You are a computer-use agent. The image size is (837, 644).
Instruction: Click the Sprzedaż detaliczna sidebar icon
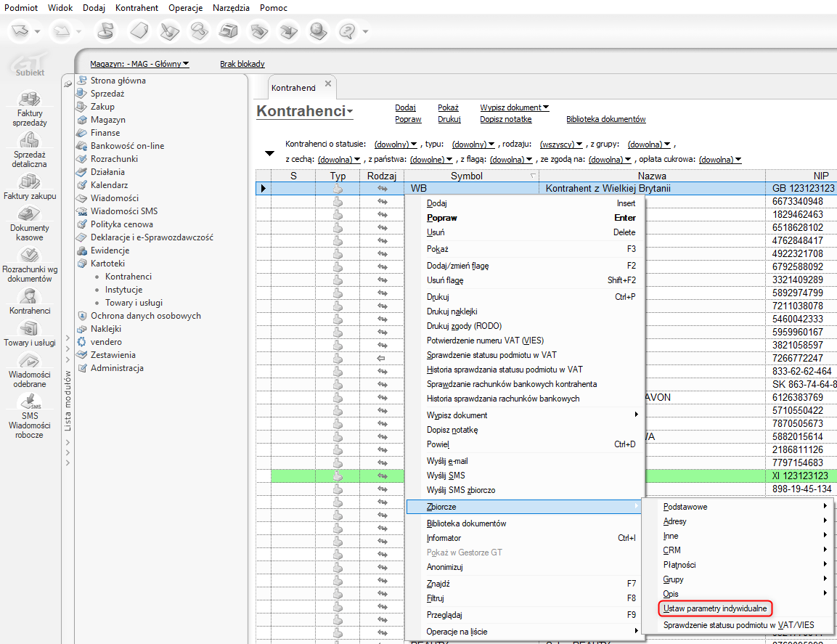[x=29, y=140]
